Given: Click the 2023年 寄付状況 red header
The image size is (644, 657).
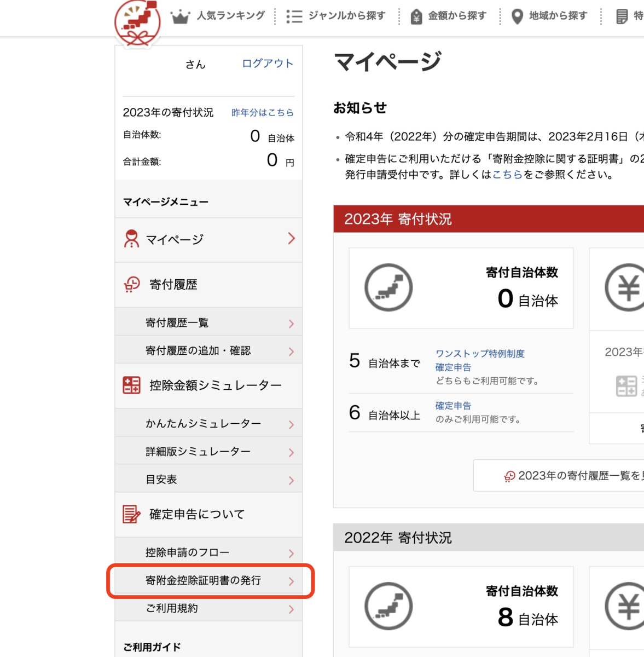Looking at the screenshot, I should click(x=489, y=219).
